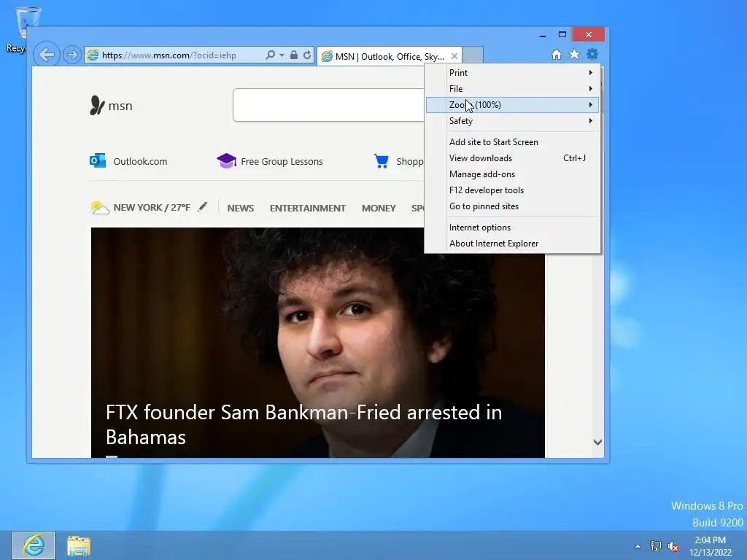
Task: Open the Outlook.com link
Action: tap(140, 162)
